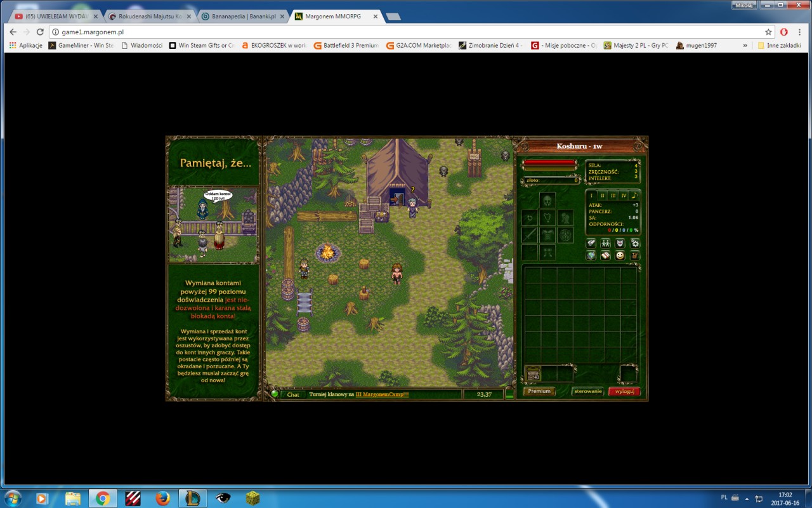The height and width of the screenshot is (508, 812).
Task: Click the złoto gold counter
Action: coord(551,180)
